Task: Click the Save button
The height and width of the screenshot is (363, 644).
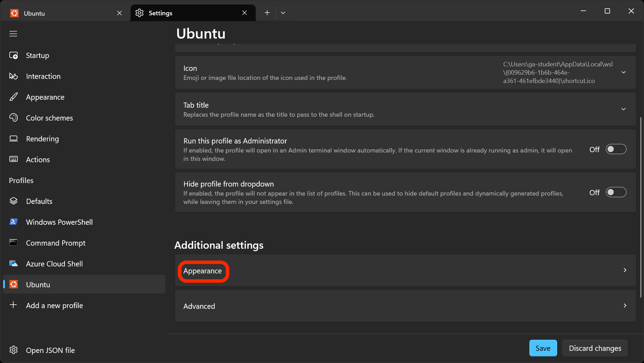Action: pyautogui.click(x=543, y=348)
